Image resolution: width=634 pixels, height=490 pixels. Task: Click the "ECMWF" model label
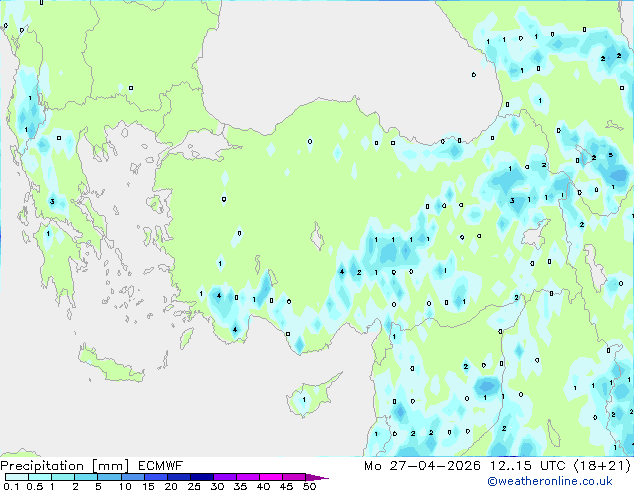click(x=160, y=466)
